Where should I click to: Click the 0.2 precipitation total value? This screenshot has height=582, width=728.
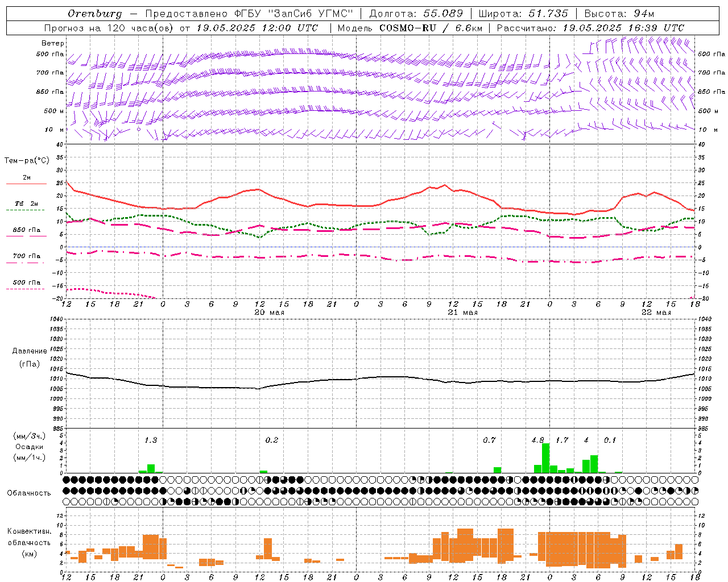pos(272,440)
